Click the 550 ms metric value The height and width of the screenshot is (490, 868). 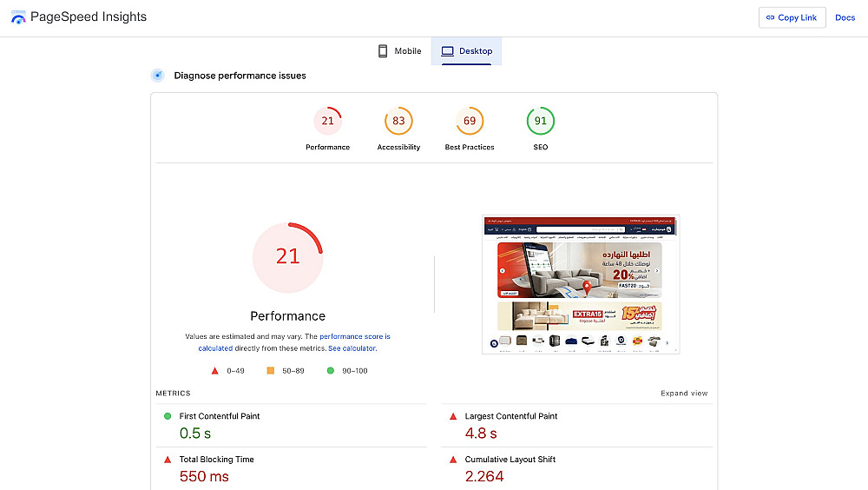pos(204,477)
